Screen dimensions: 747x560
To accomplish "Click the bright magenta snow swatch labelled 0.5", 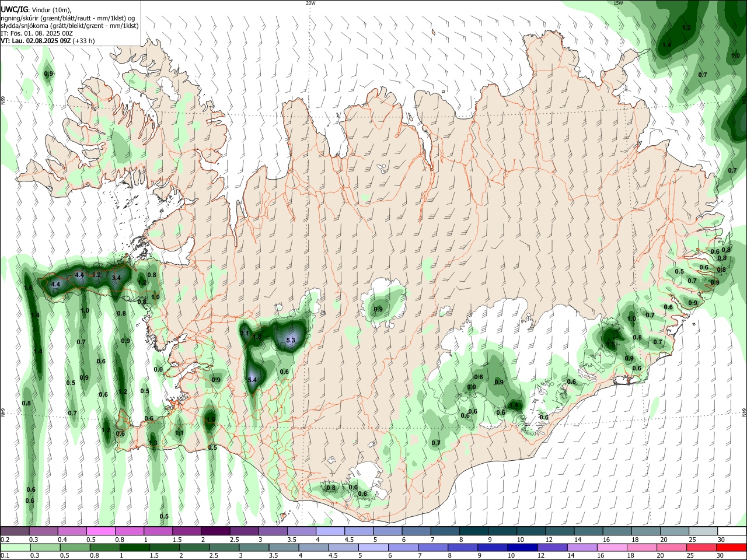I will 100,531.
